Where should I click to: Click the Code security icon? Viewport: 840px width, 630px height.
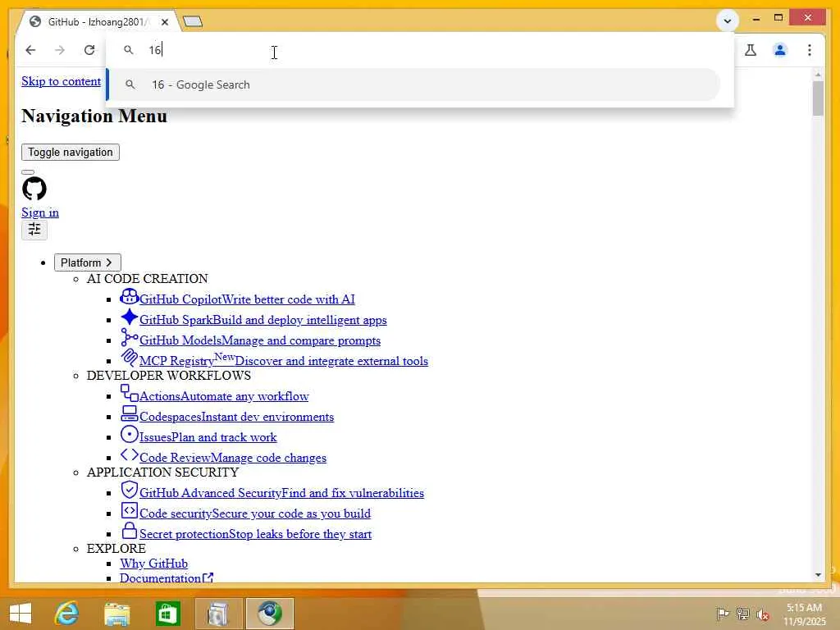click(x=129, y=510)
